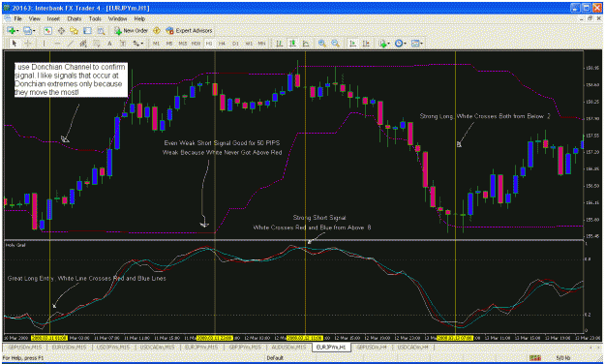Image resolution: width=605 pixels, height=364 pixels.
Task: Switch chart to M15 timeframe
Action: click(183, 44)
